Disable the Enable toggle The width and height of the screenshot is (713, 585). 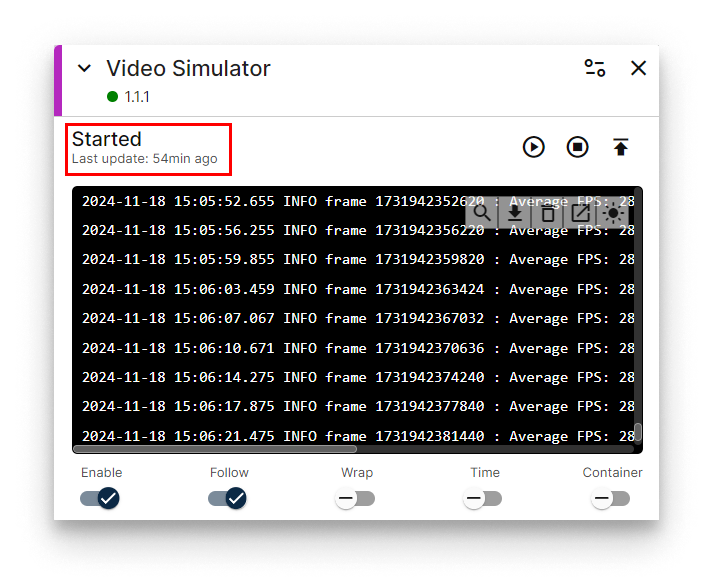pyautogui.click(x=100, y=499)
